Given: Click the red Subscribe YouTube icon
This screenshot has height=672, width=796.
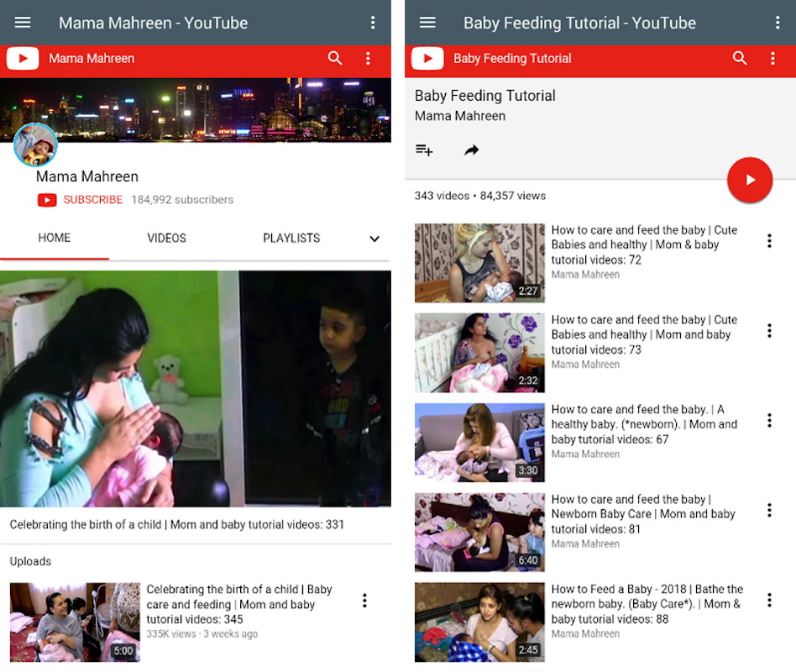Looking at the screenshot, I should pyautogui.click(x=47, y=200).
